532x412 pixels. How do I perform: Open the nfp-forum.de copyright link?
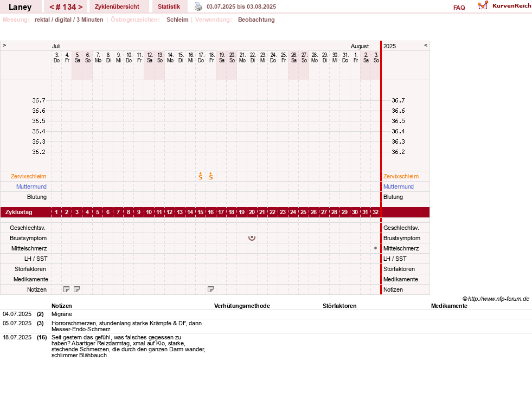point(496,299)
